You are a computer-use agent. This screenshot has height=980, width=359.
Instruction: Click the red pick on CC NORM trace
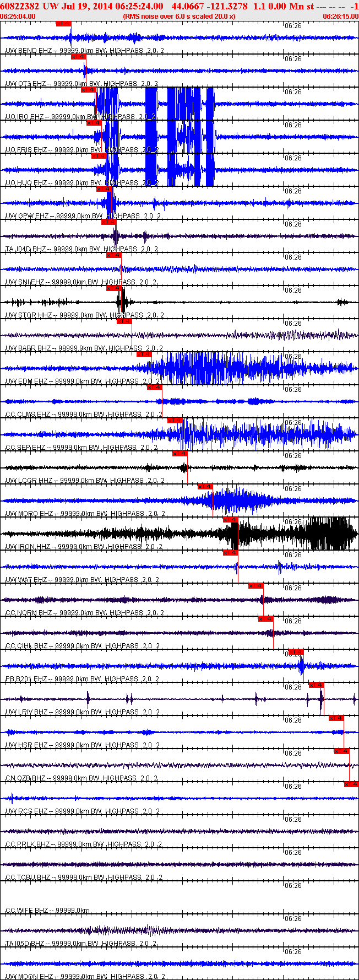pos(255,586)
